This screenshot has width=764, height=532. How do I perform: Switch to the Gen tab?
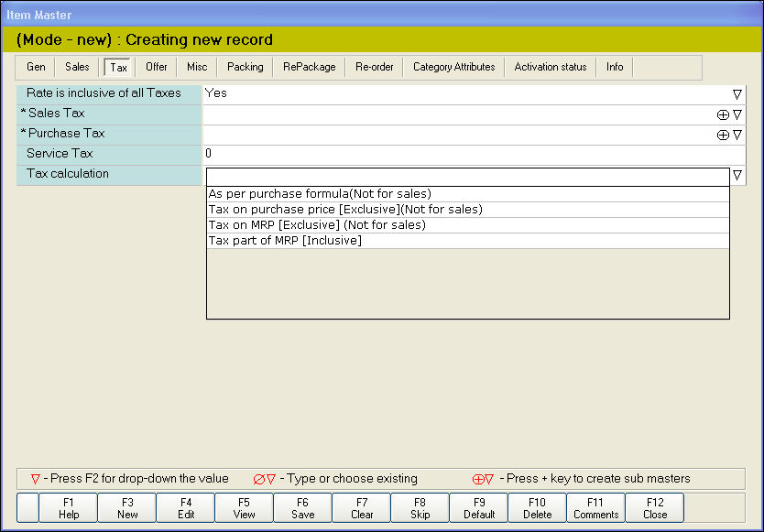point(36,67)
